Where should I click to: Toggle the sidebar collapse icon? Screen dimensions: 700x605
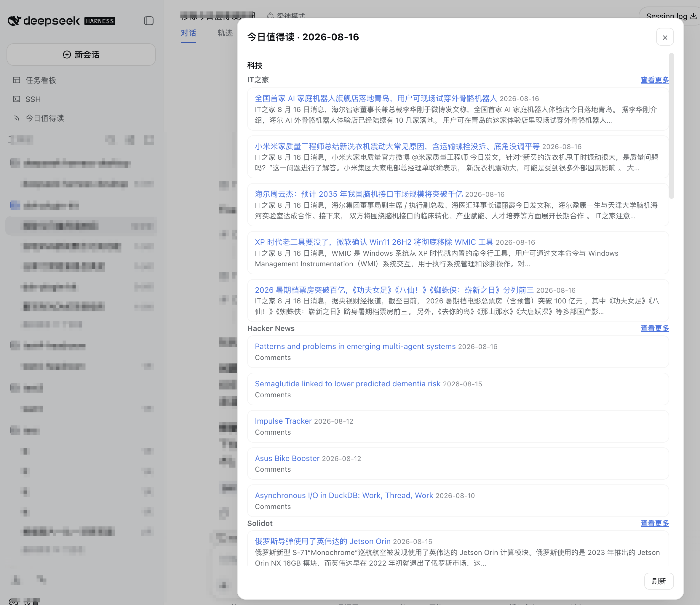tap(149, 21)
